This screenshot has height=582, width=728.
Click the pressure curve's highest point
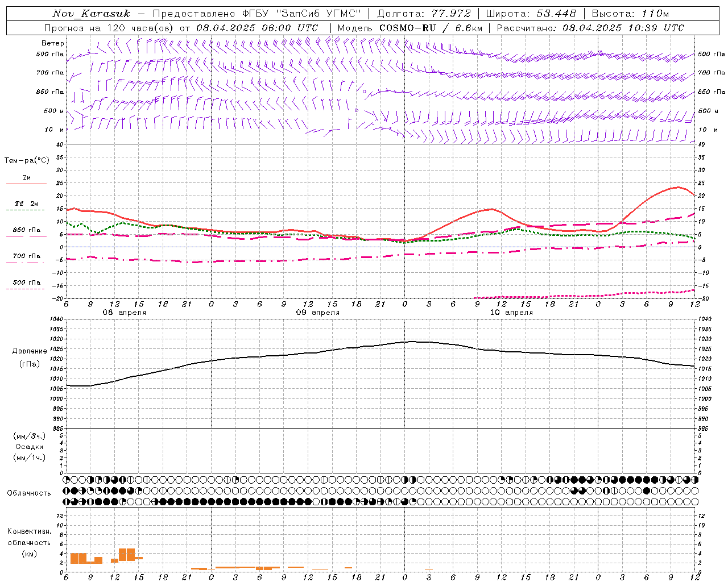pyautogui.click(x=414, y=342)
